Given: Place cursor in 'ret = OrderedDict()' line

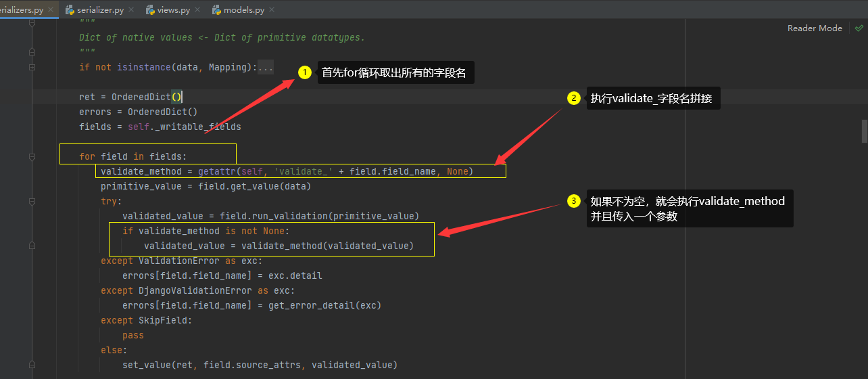Looking at the screenshot, I should 130,97.
